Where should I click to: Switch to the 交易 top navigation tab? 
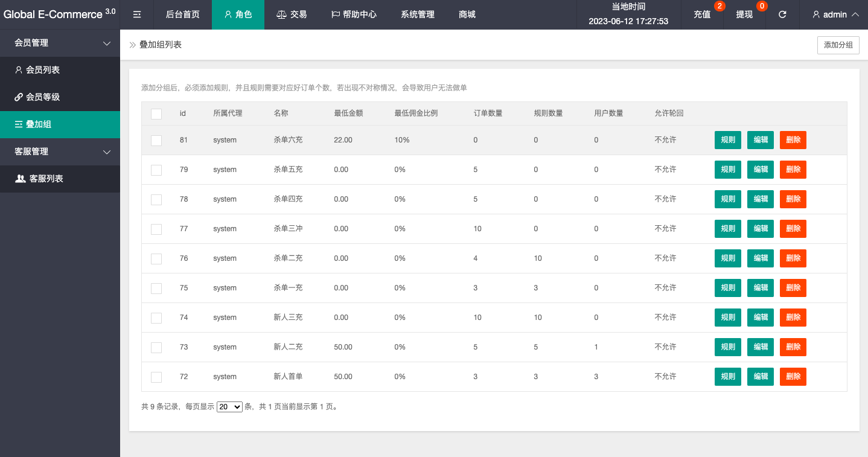[x=292, y=14]
